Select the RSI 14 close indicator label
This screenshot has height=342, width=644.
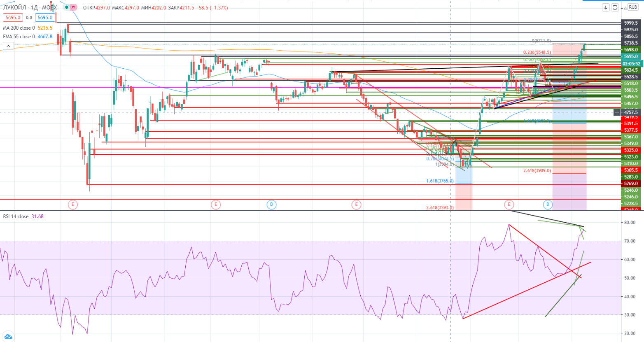[16, 216]
